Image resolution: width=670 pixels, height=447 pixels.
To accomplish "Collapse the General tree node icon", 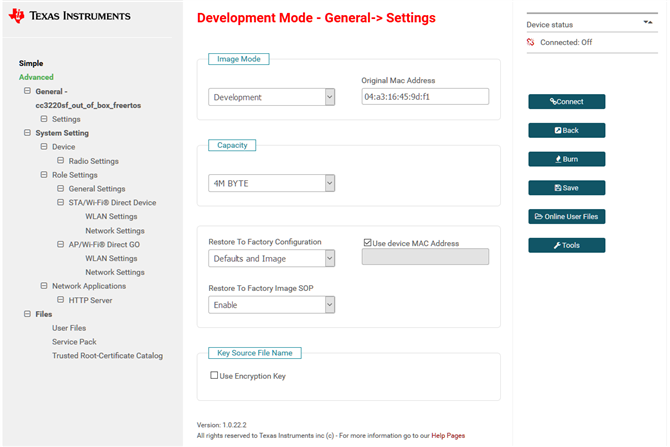I will [26, 91].
